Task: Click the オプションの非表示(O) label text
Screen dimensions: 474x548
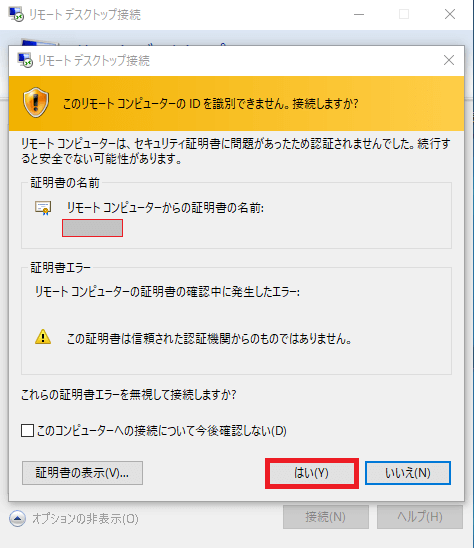Action: click(x=85, y=519)
